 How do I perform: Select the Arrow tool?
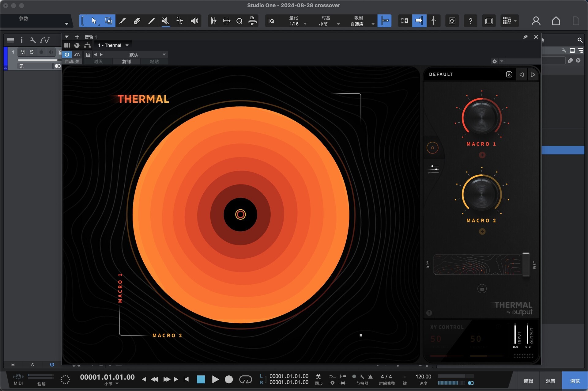pyautogui.click(x=94, y=21)
